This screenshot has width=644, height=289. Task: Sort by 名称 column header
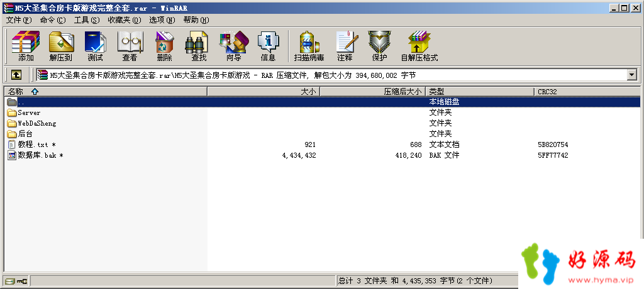(106, 92)
